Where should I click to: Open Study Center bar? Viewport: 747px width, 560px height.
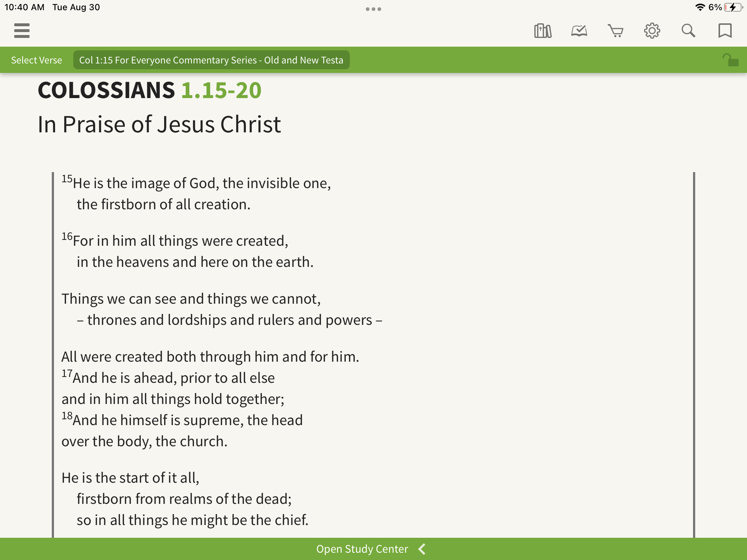(362, 549)
